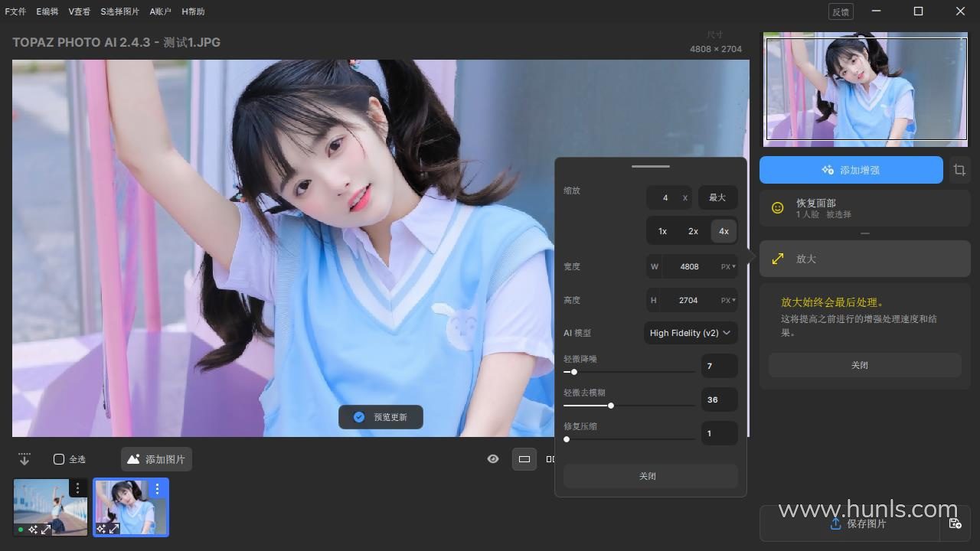Click the 最大 max scale button
Image resolution: width=980 pixels, height=551 pixels.
(x=717, y=197)
